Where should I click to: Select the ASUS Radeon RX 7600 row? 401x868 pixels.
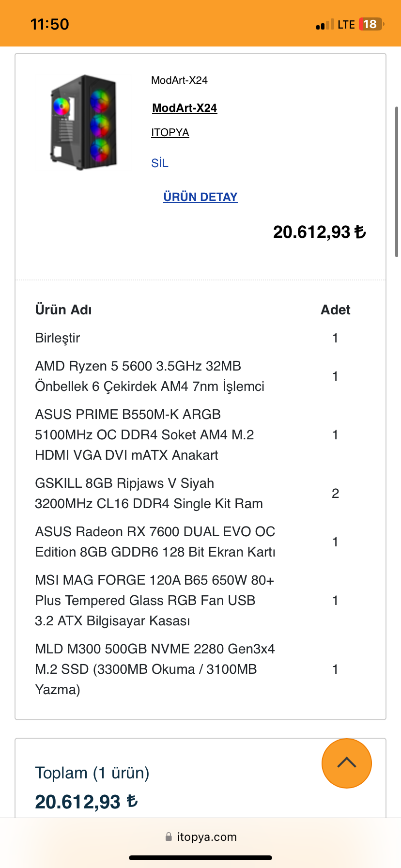[x=155, y=542]
